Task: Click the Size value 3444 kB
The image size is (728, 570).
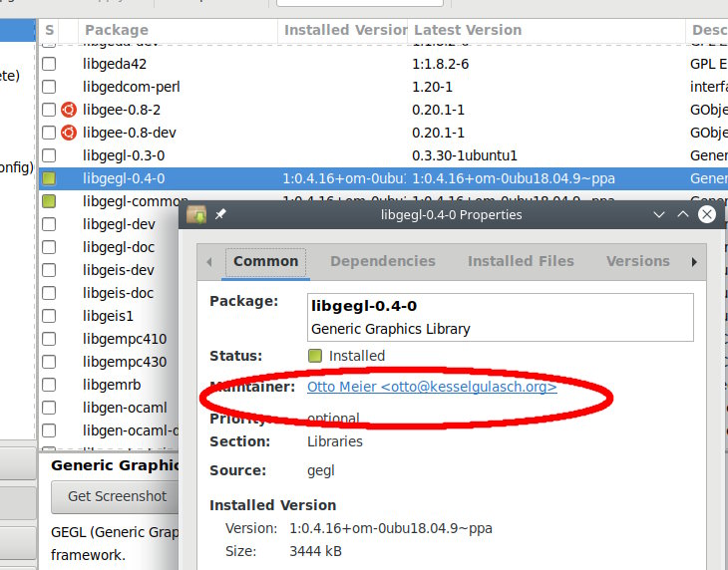Action: [315, 551]
